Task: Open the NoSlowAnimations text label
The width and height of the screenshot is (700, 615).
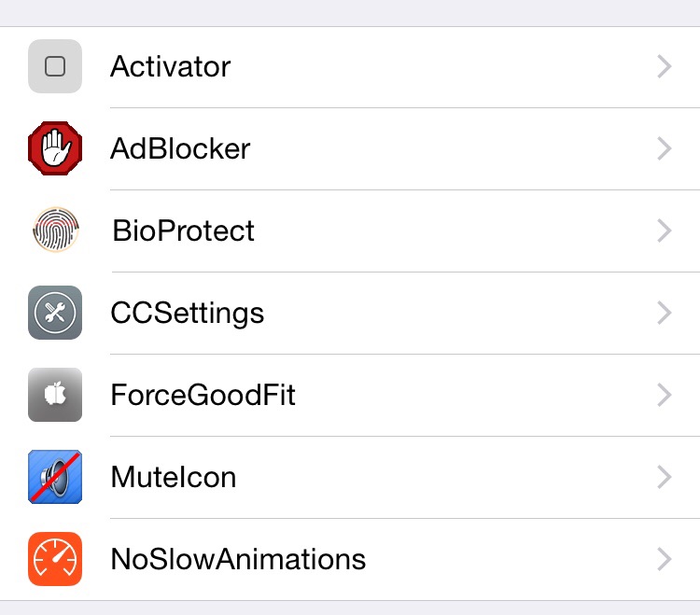Action: pos(238,559)
